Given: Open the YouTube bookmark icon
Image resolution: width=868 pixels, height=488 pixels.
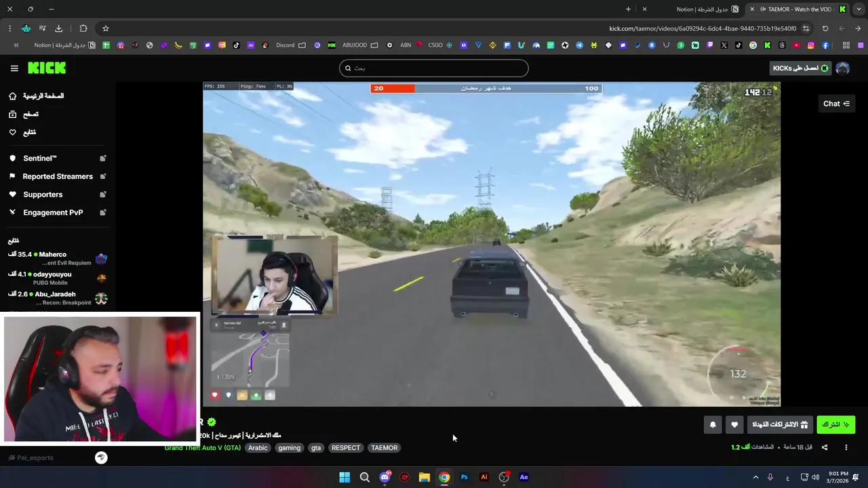Looking at the screenshot, I should click(796, 45).
